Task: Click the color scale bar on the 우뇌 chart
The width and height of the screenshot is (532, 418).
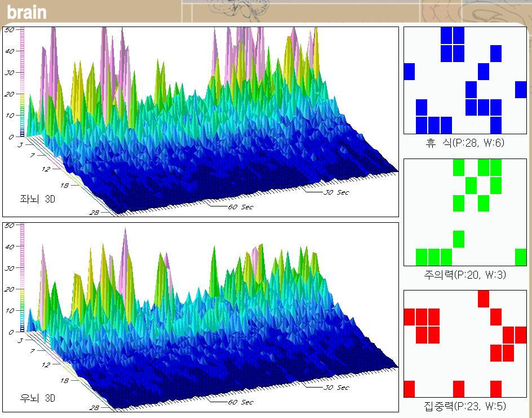Action: tap(23, 278)
